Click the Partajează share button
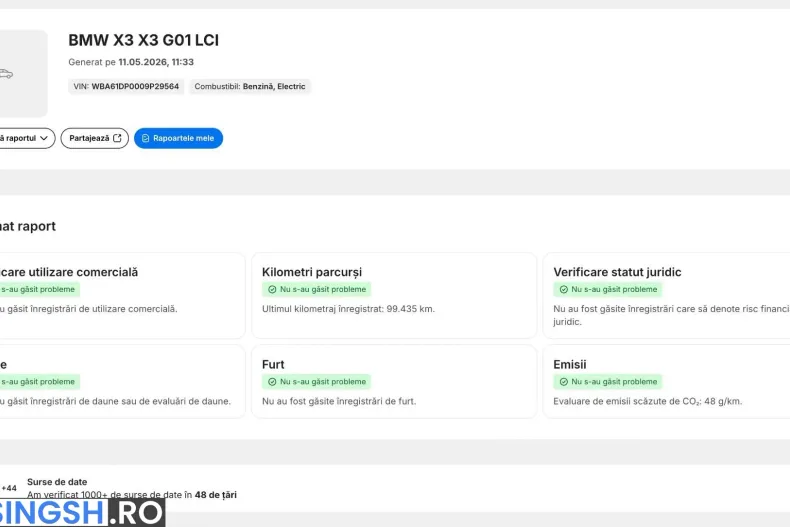Screen dimensions: 790x527 tap(95, 138)
